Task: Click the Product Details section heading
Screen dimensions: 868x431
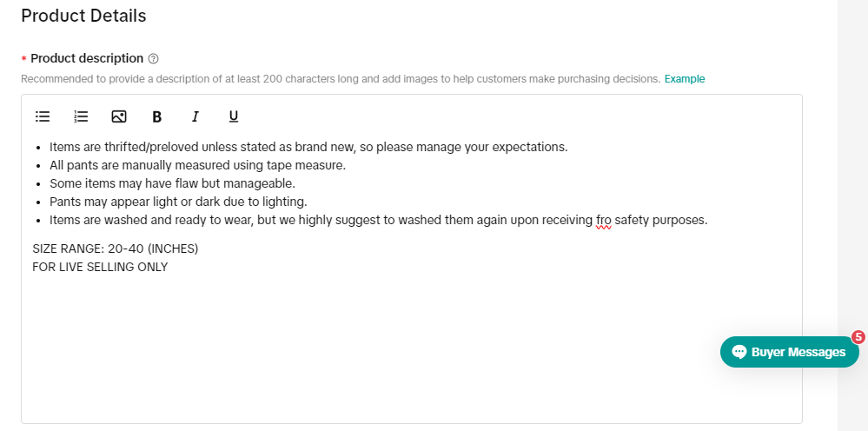Action: click(x=83, y=16)
